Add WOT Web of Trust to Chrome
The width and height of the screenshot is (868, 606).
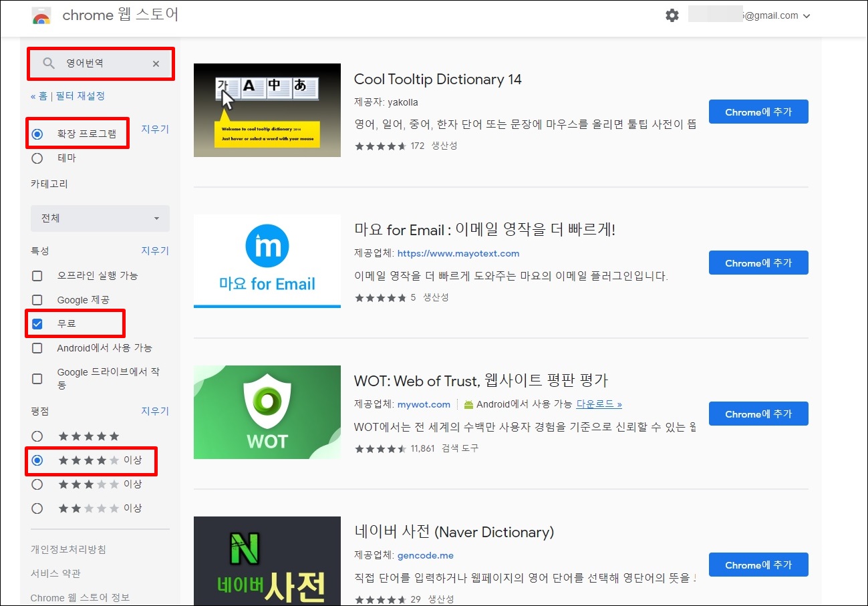click(758, 414)
